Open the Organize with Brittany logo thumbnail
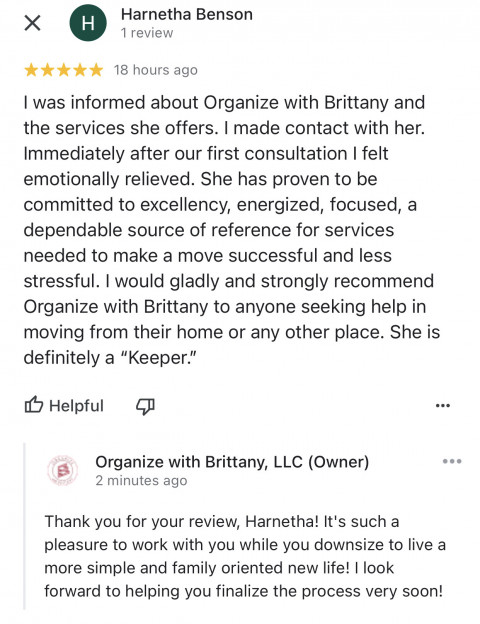The image size is (480, 624). point(62,471)
